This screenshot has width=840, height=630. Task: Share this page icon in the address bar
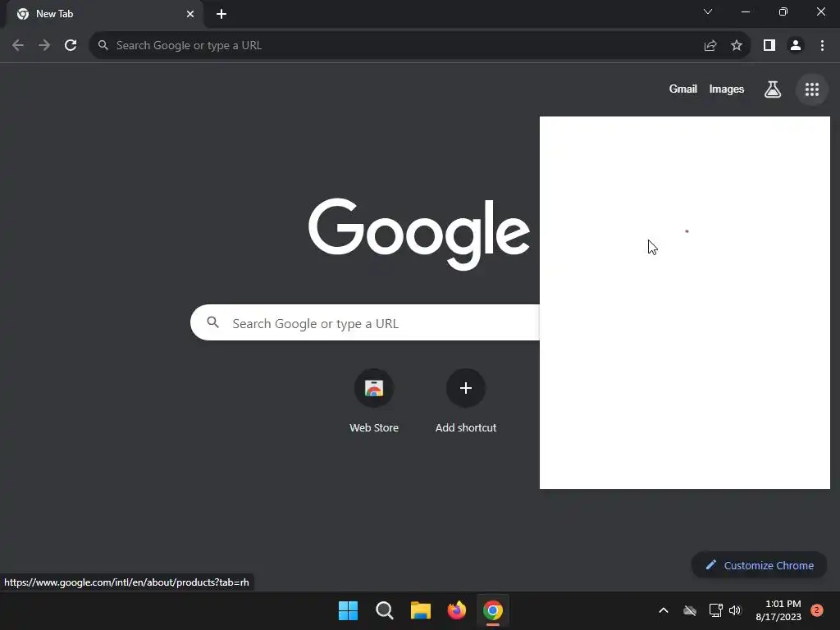pos(710,46)
